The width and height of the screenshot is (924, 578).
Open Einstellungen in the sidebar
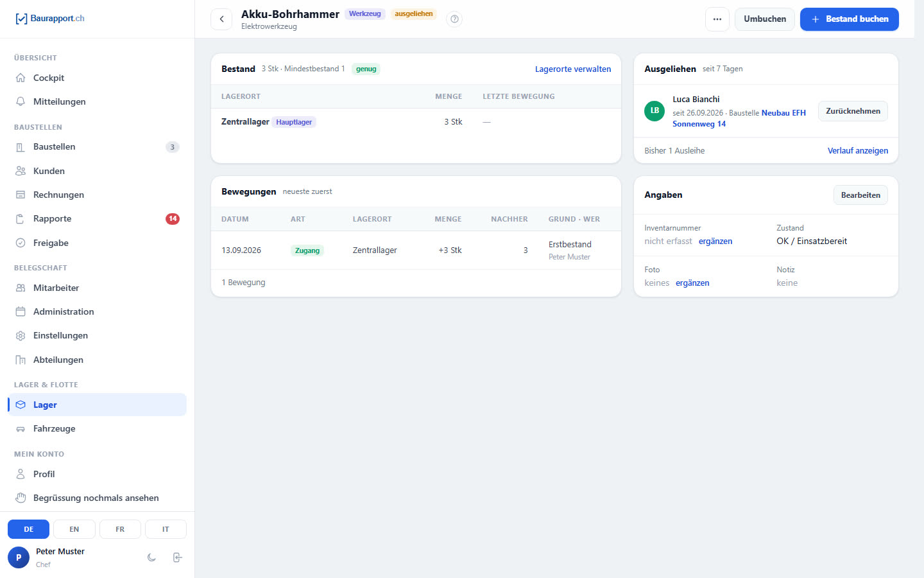97,335
